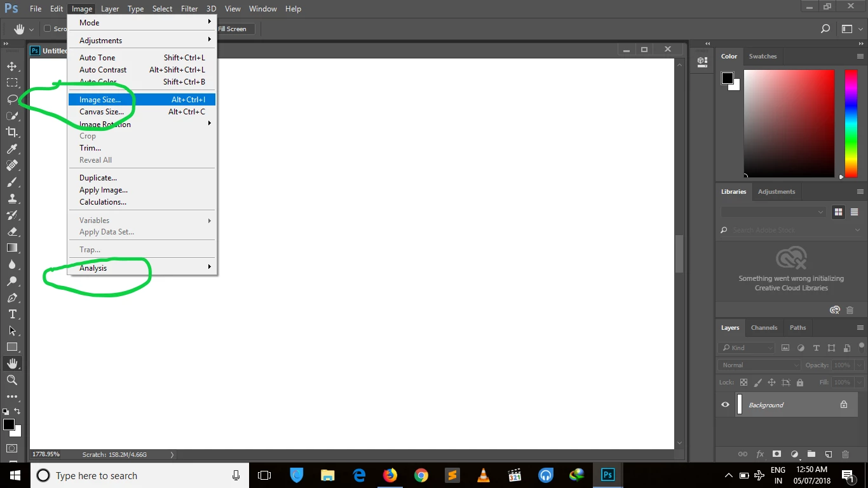The height and width of the screenshot is (488, 868).
Task: Toggle filter for adjustment layers
Action: pyautogui.click(x=801, y=348)
